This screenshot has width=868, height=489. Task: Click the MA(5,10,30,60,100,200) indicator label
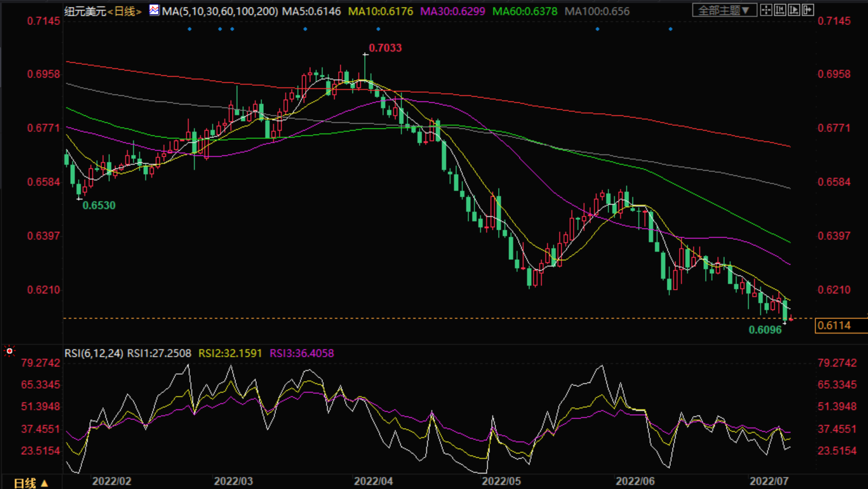tap(220, 11)
